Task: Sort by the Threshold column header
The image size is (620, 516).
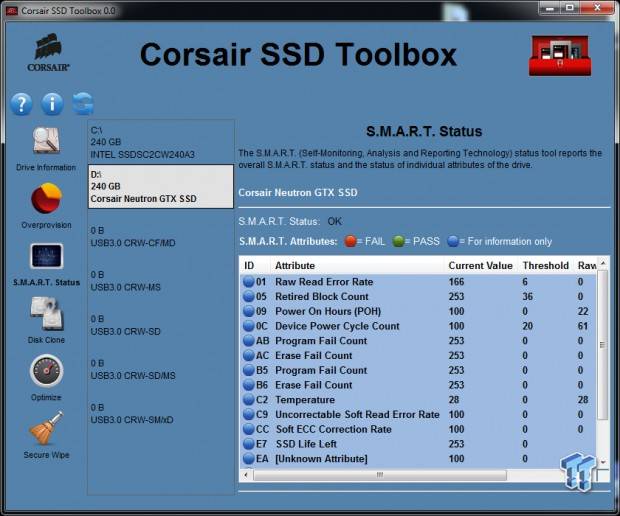Action: [x=546, y=265]
